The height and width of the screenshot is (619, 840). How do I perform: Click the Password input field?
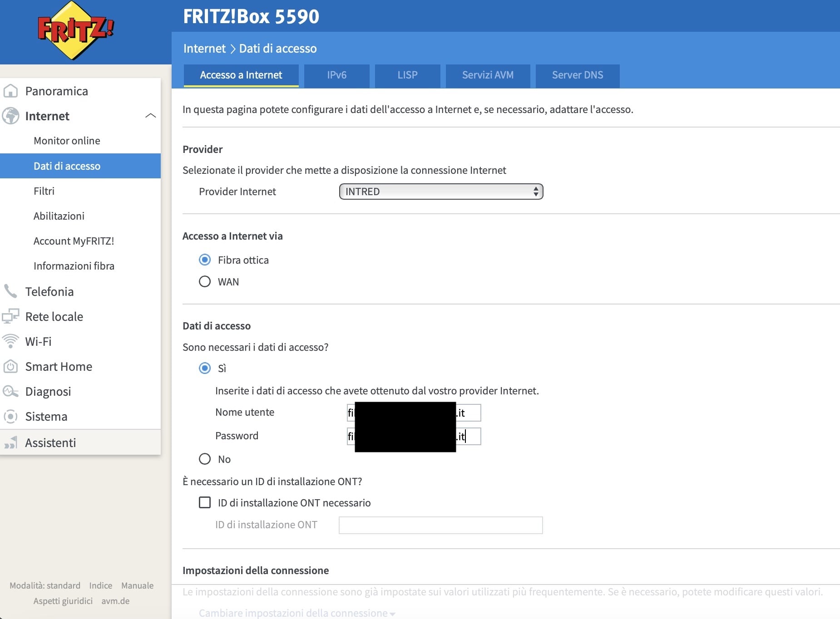[414, 436]
